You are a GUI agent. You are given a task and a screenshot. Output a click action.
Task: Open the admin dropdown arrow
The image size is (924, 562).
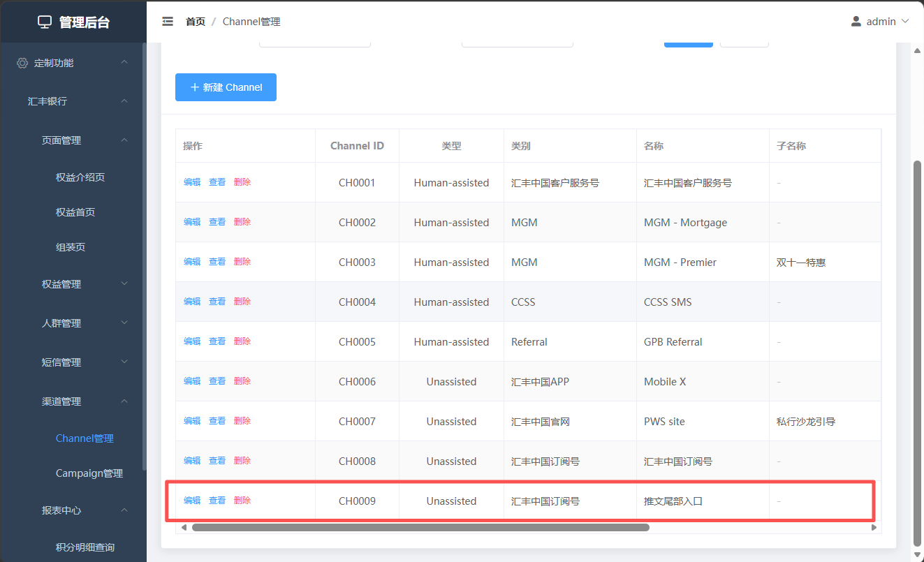click(x=906, y=22)
